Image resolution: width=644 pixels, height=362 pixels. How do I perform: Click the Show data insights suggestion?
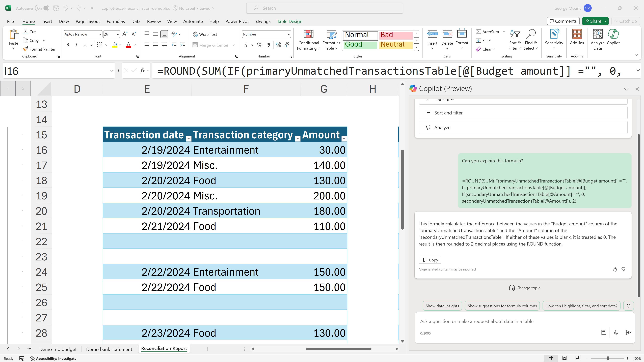pyautogui.click(x=442, y=306)
